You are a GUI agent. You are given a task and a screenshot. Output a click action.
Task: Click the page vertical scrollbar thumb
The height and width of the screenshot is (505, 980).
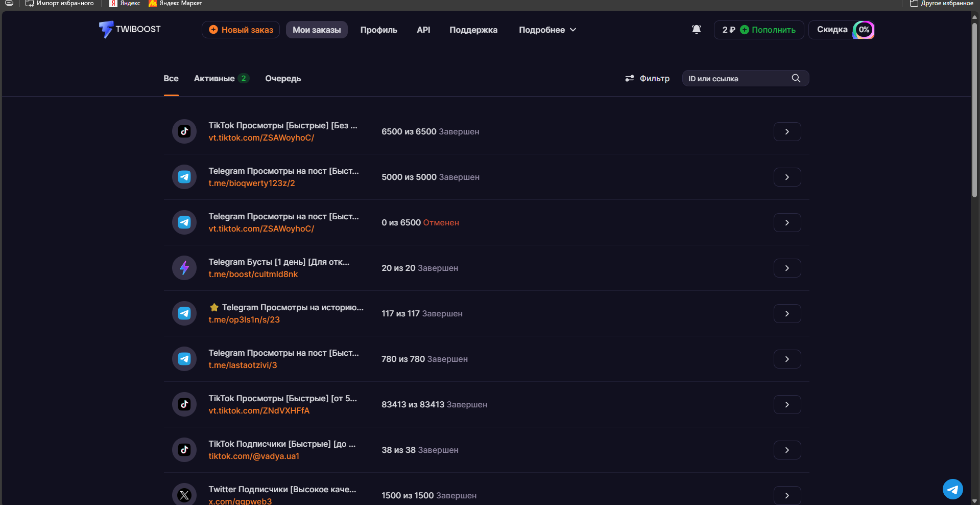coord(974,110)
